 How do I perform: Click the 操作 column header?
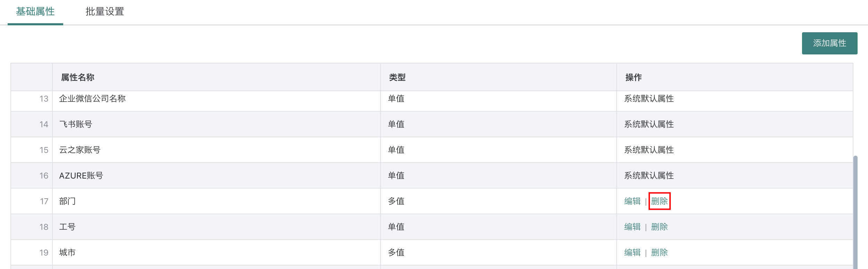coord(633,77)
